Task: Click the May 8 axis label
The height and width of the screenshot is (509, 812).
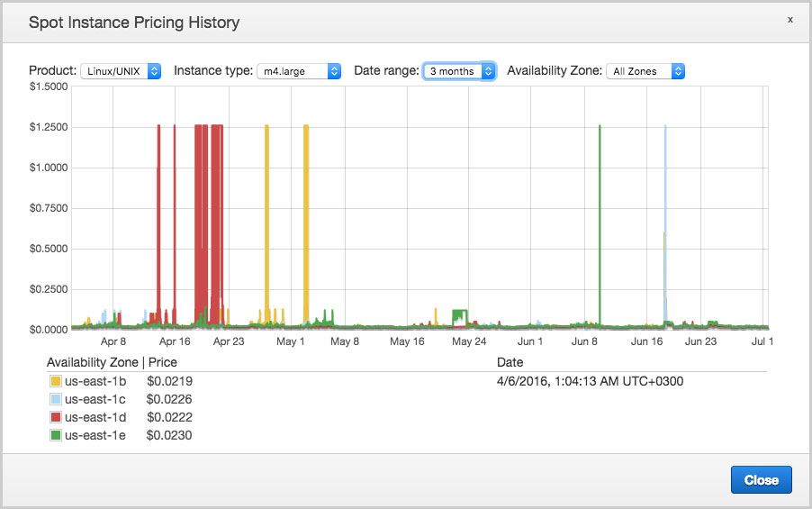Action: pos(345,341)
